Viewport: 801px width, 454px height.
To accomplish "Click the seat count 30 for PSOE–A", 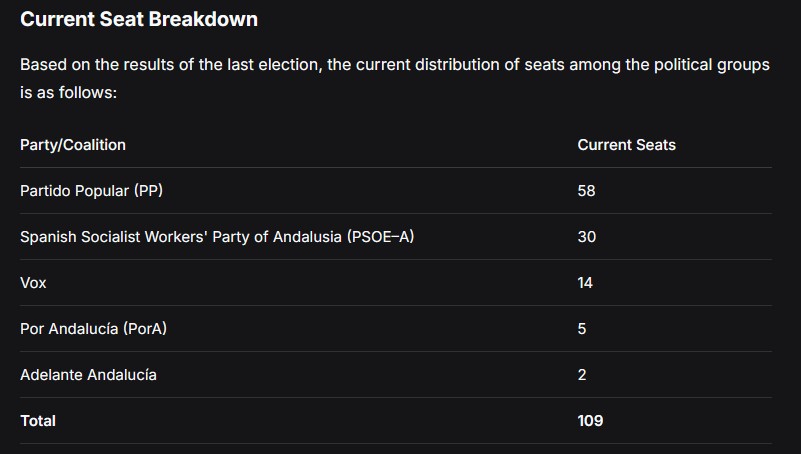I will [x=586, y=237].
